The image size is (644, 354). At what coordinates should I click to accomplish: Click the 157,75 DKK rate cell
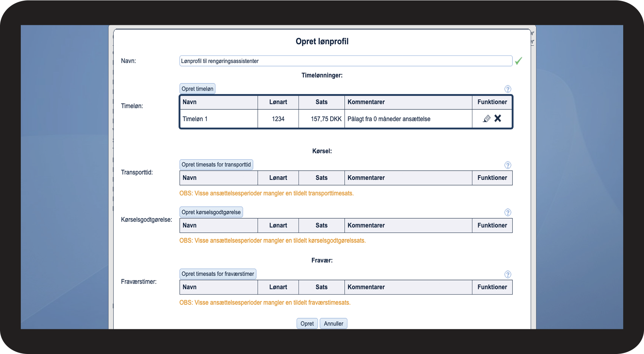pos(325,119)
